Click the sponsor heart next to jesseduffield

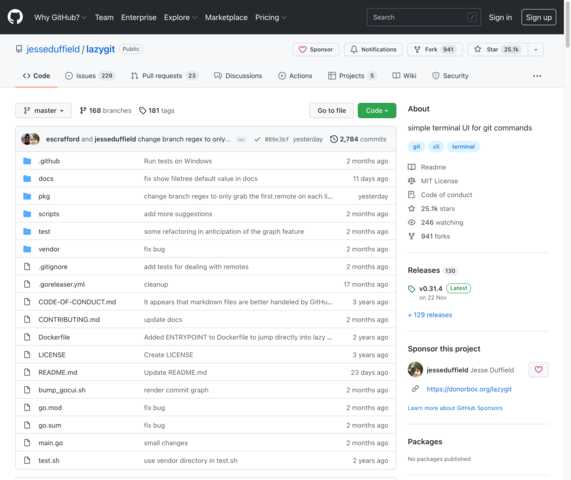coord(538,370)
